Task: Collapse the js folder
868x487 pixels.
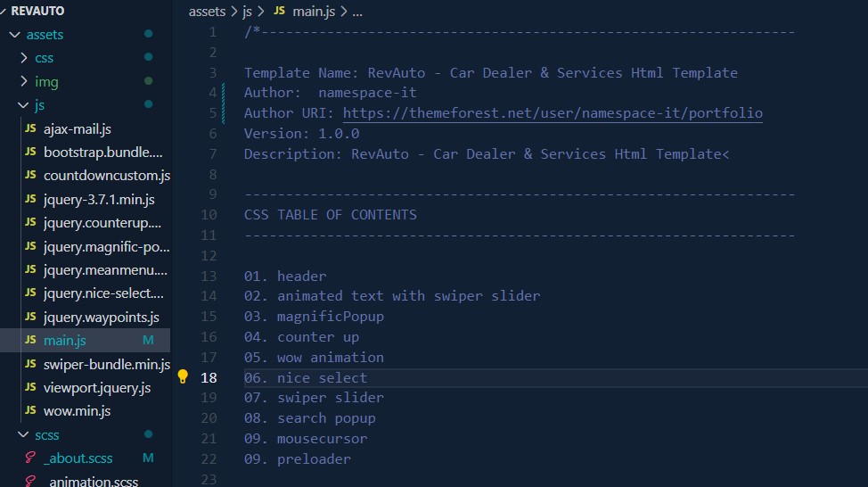Action: (x=24, y=105)
